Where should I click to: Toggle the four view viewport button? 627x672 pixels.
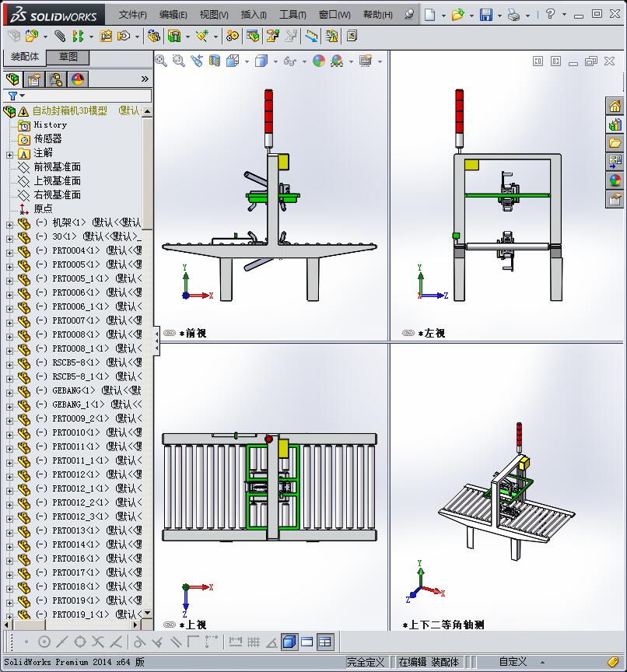[325, 642]
